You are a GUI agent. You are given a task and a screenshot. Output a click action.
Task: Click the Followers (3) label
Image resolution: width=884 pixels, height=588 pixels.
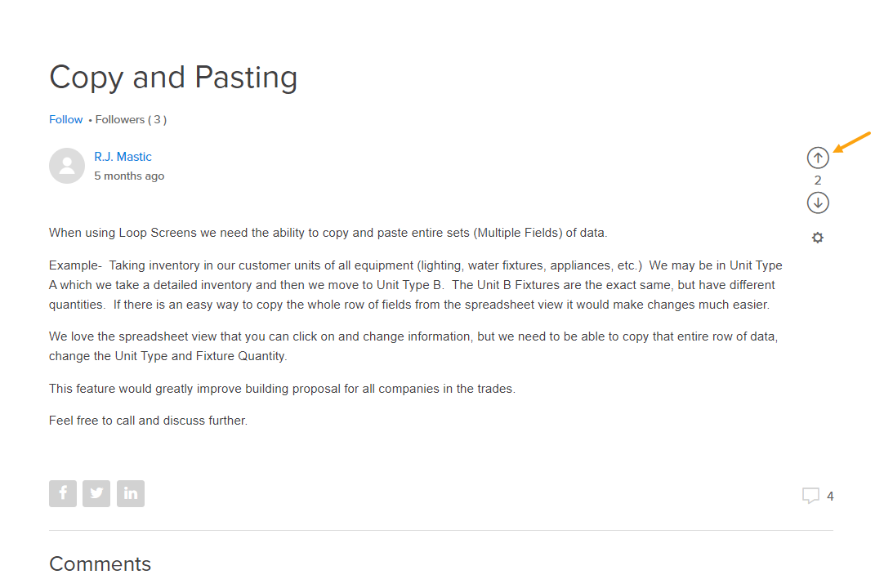(131, 119)
